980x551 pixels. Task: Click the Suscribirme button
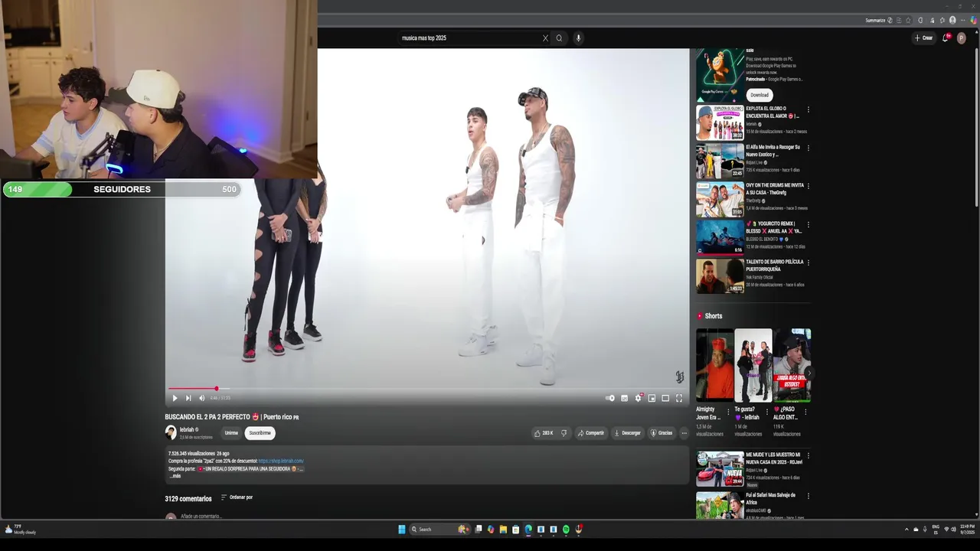[260, 433]
